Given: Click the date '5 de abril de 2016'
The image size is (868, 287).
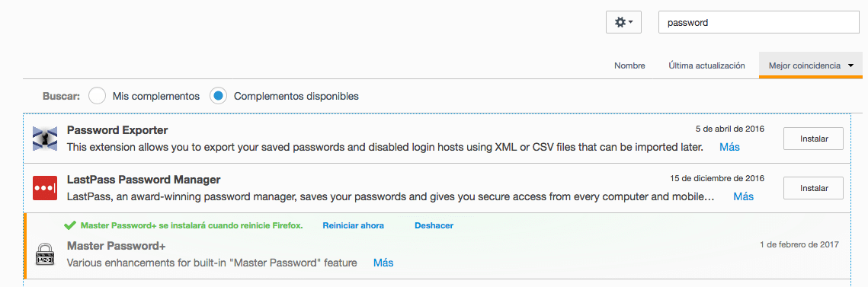Looking at the screenshot, I should (730, 129).
